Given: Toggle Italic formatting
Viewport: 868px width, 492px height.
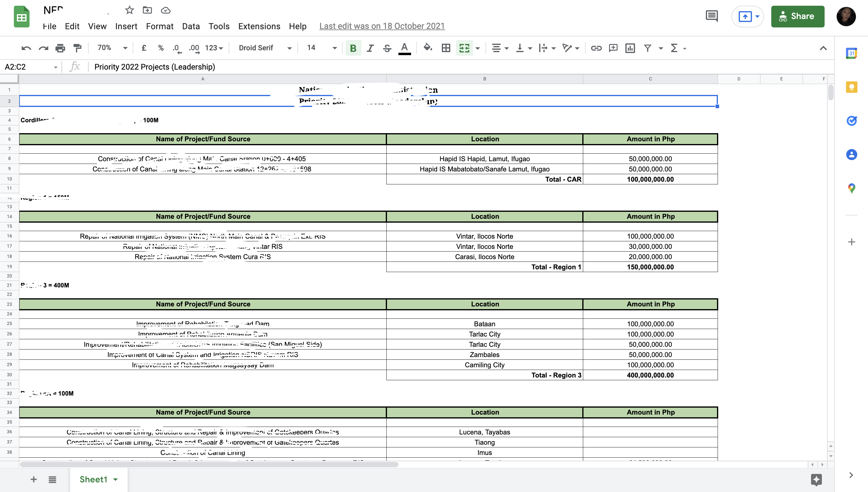Looking at the screenshot, I should click(370, 48).
